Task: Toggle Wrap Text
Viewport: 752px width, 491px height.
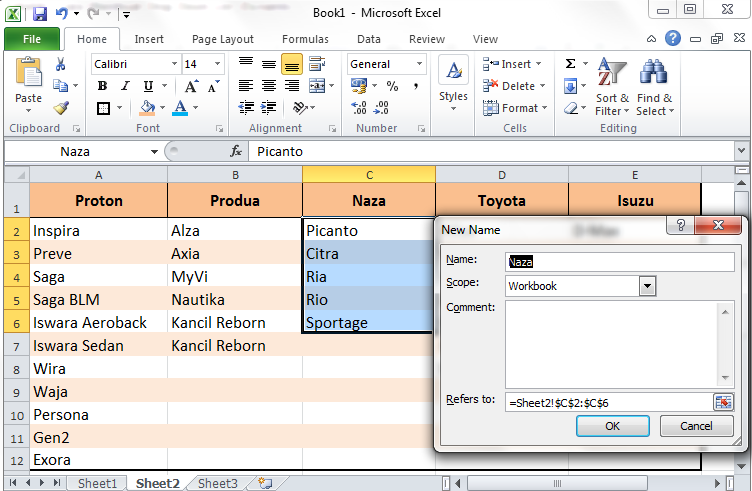Action: (x=317, y=64)
